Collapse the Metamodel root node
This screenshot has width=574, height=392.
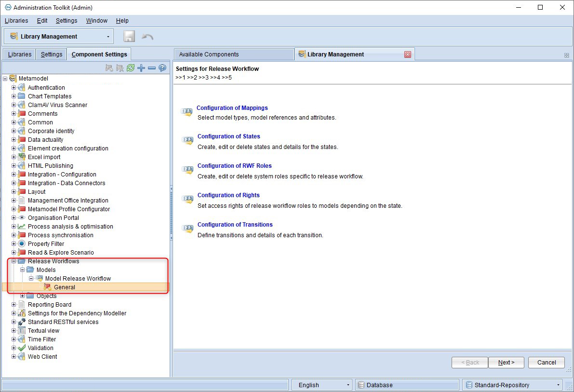point(5,79)
